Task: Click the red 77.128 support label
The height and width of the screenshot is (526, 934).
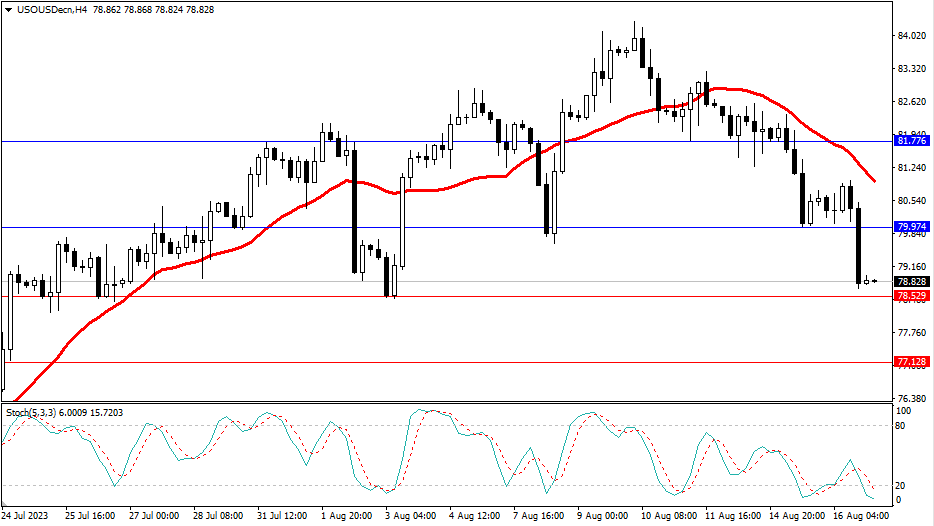Action: (911, 362)
